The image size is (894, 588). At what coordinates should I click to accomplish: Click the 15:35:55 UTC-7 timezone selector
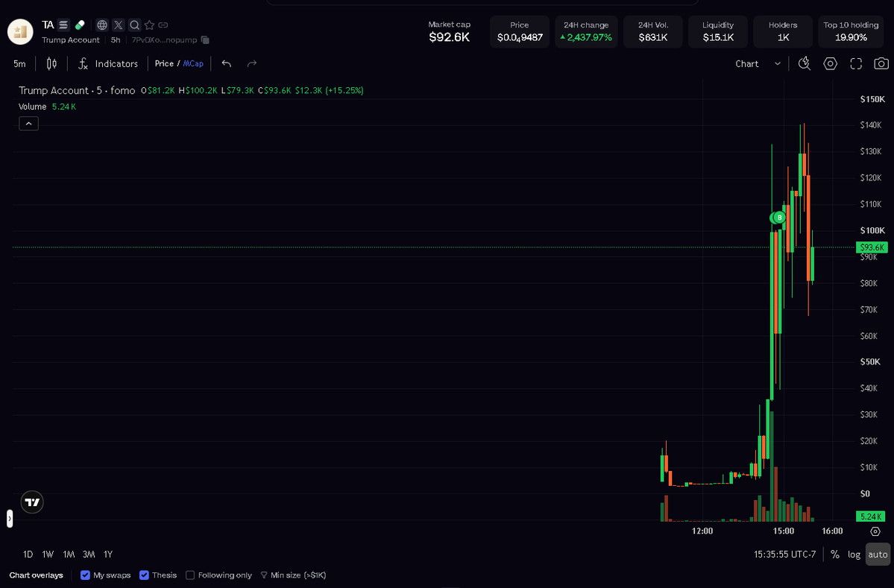point(785,554)
